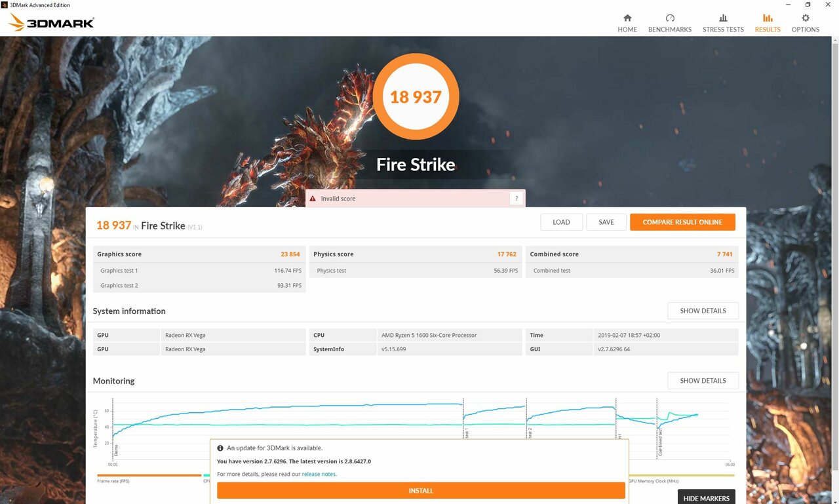Click the Fire Strike title under the score circle

416,165
